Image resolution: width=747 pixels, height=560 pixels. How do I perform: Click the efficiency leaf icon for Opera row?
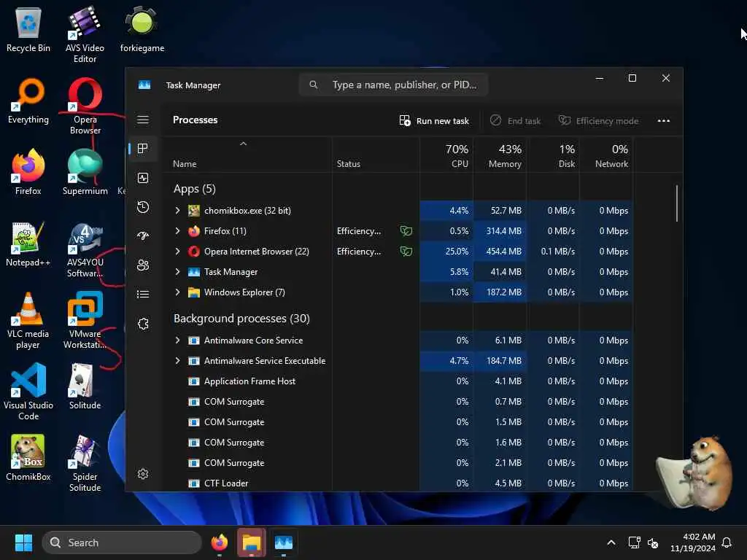point(406,251)
